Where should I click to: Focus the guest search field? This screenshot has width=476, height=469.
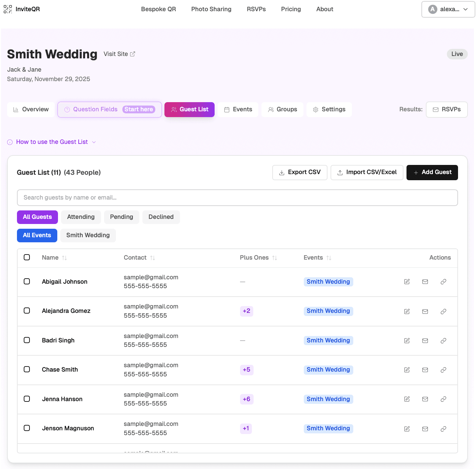[x=237, y=198]
